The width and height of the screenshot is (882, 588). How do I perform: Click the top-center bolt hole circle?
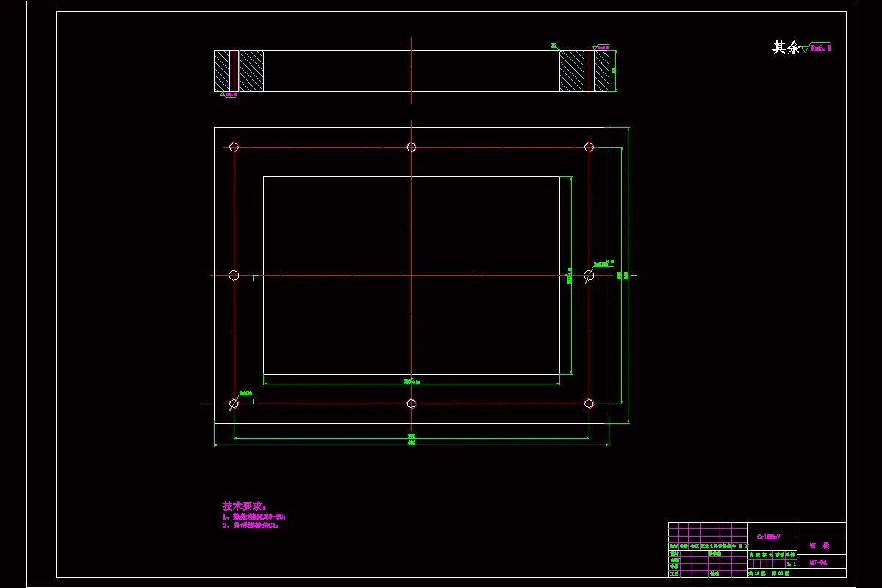pos(412,147)
